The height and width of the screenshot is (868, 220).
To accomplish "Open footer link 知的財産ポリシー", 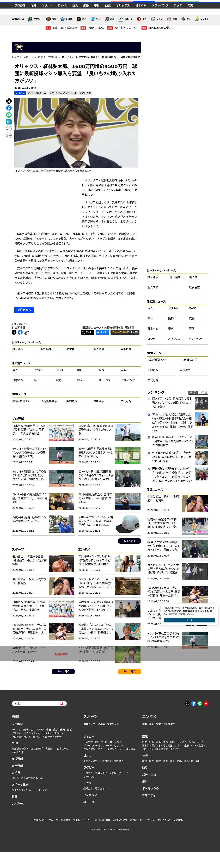I will pos(83,820).
